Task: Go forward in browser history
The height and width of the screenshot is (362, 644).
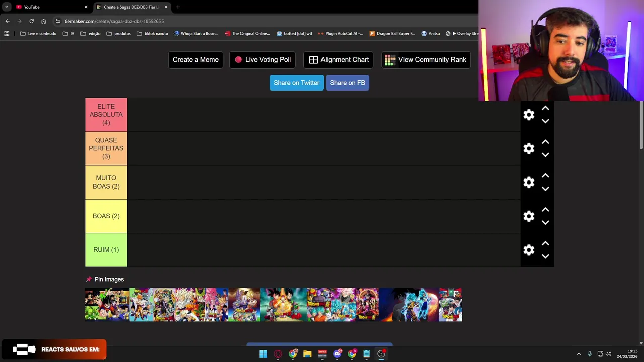Action: [x=19, y=21]
